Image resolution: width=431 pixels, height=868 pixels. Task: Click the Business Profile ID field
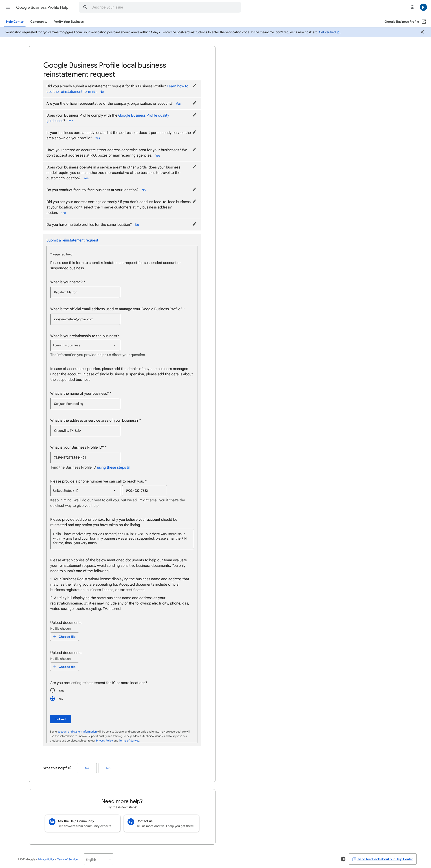[x=85, y=458]
